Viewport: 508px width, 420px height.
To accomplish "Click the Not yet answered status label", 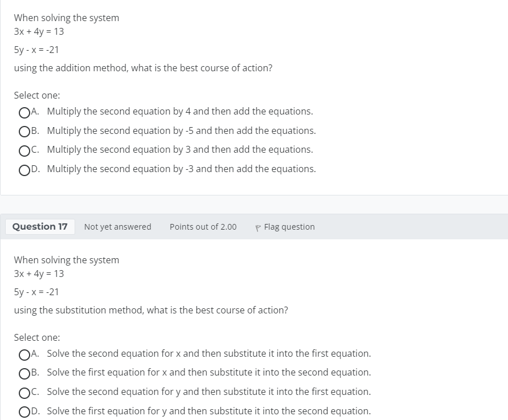I will point(117,227).
